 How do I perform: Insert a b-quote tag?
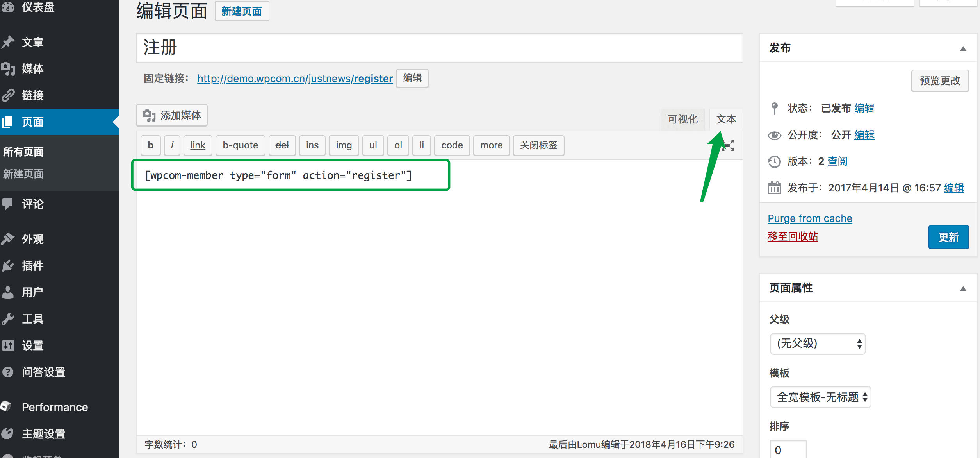tap(240, 145)
